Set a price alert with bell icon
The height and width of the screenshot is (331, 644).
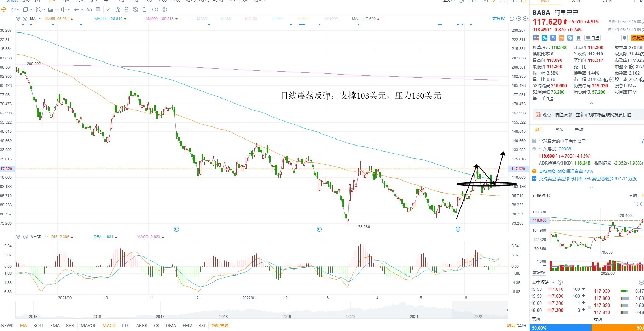(625, 38)
